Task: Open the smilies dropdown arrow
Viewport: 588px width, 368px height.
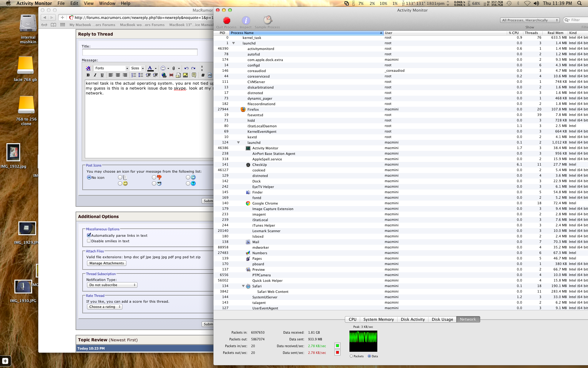Action: point(168,68)
